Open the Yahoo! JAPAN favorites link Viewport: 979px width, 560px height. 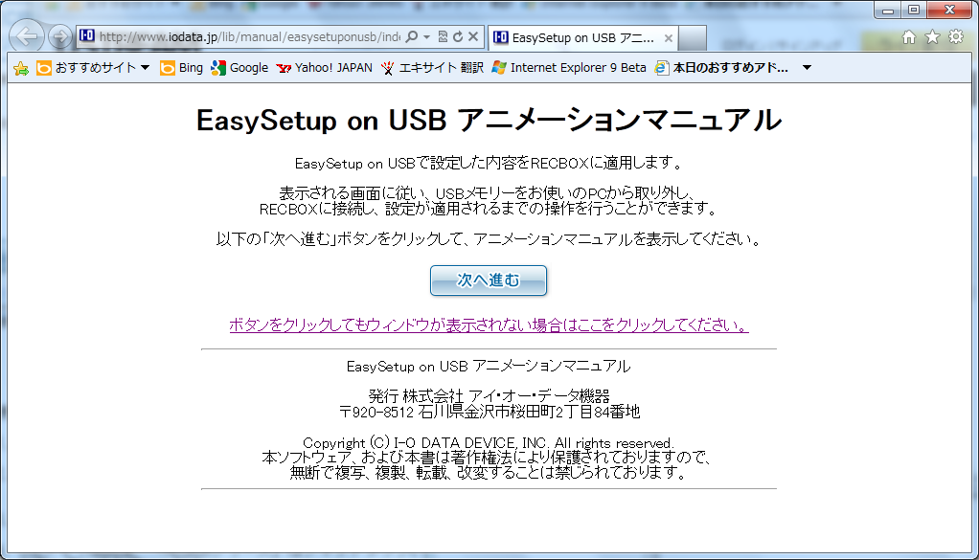click(x=324, y=67)
